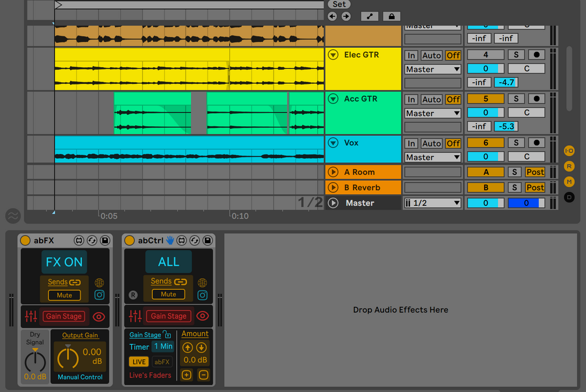The width and height of the screenshot is (586, 392).
Task: Click the lock envelopes padlock icon
Action: 391,16
